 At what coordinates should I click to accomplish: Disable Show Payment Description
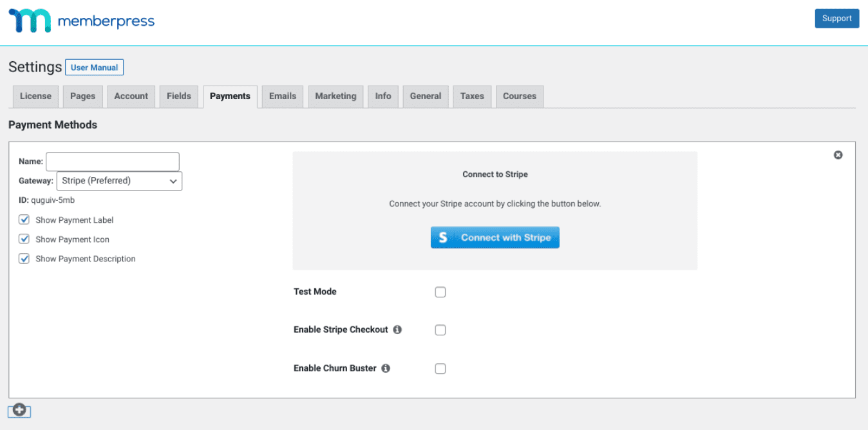(x=24, y=258)
